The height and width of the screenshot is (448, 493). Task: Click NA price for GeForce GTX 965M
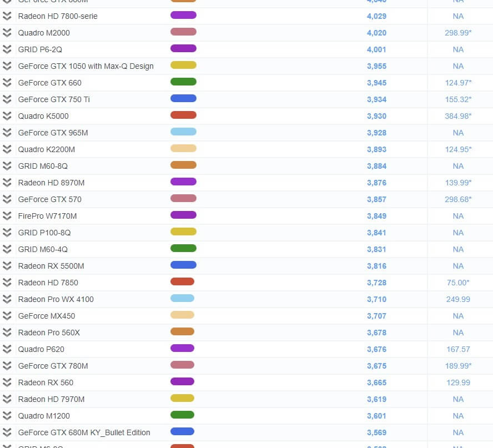point(458,133)
